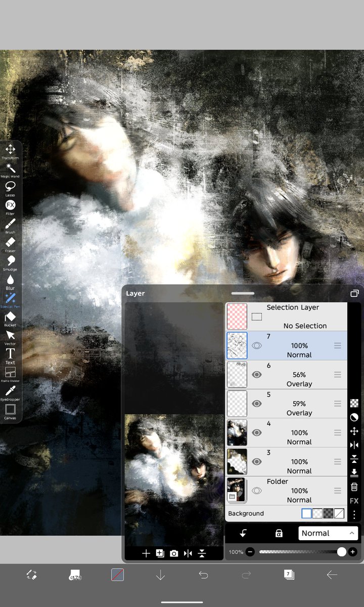Click the layer 3 thumbnail
Viewport: 364px width, 607px height.
[x=237, y=461]
